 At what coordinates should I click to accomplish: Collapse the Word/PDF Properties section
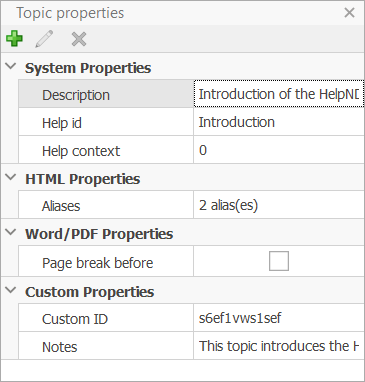(11, 232)
